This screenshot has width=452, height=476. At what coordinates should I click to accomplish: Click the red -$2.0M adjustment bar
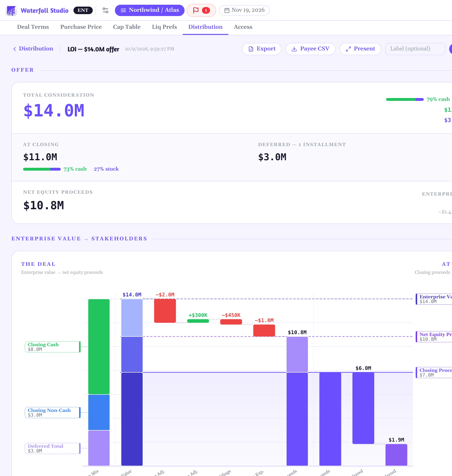pos(165,311)
